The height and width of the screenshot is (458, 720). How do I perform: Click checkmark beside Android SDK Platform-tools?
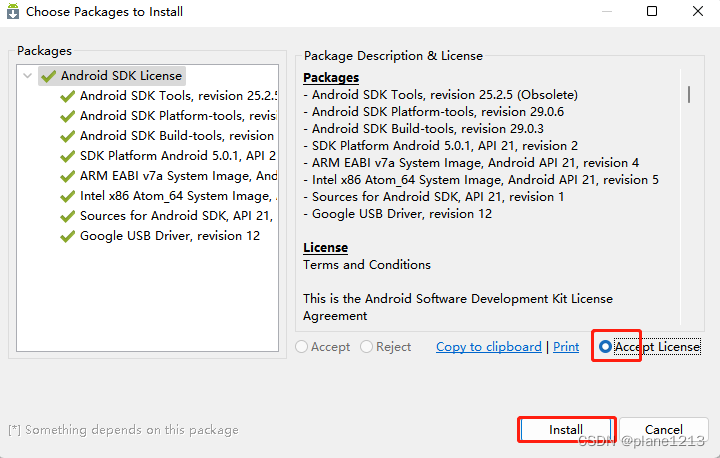click(68, 116)
